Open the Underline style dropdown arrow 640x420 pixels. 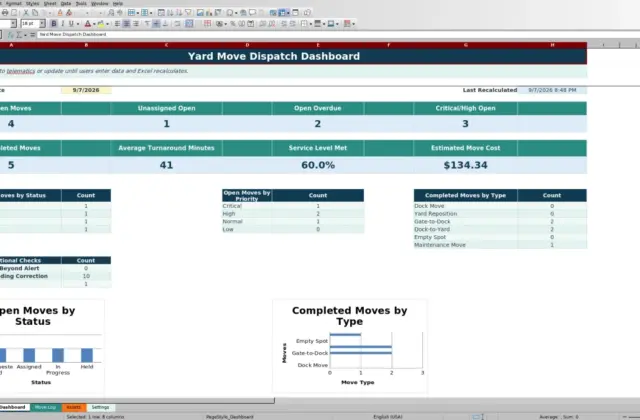click(78, 24)
